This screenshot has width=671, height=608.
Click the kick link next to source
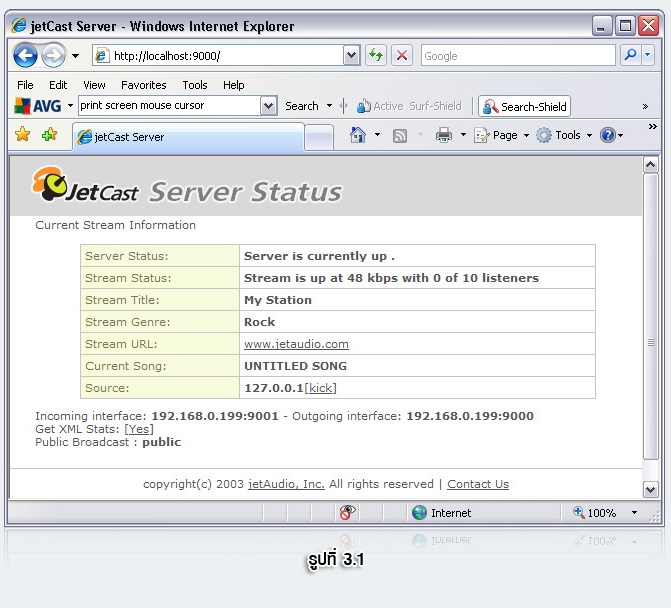[321, 388]
